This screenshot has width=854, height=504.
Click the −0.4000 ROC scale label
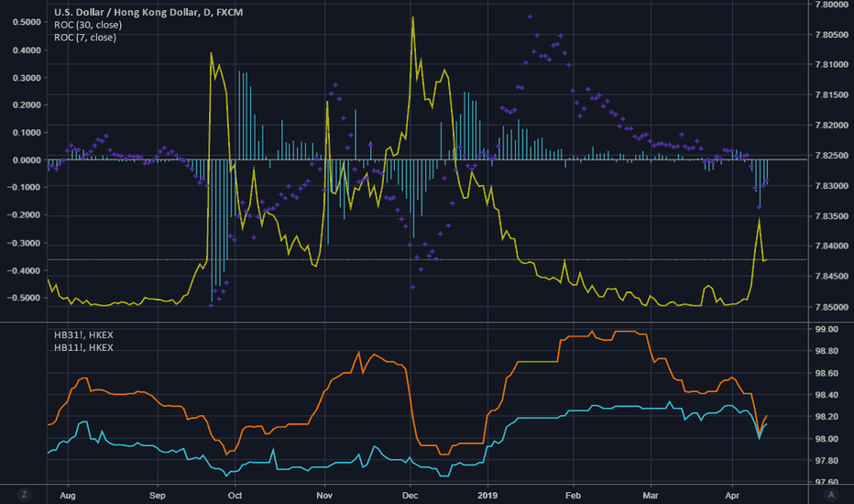click(x=24, y=270)
